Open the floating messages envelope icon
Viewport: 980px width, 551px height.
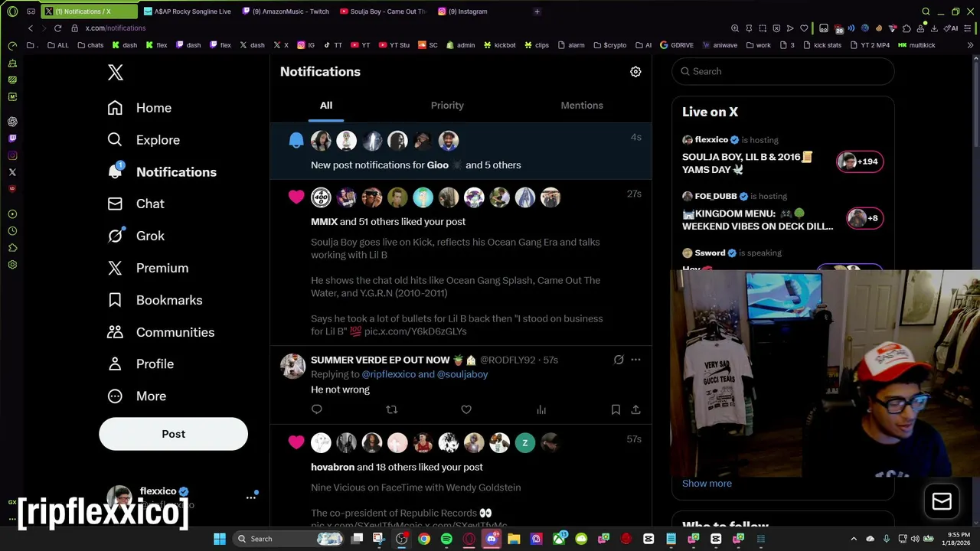(942, 501)
